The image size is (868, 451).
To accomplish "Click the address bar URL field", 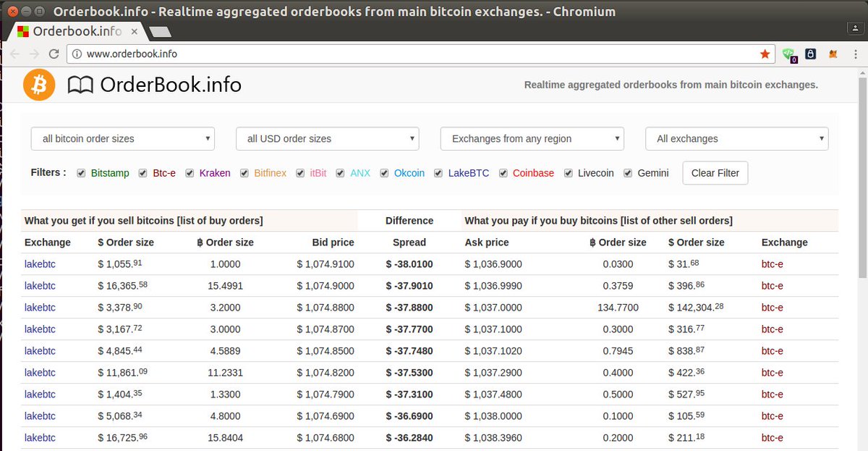I will click(420, 54).
